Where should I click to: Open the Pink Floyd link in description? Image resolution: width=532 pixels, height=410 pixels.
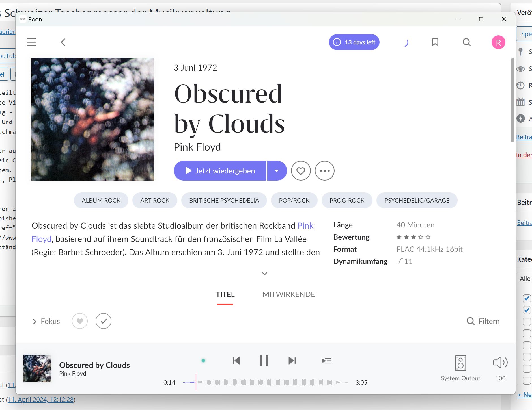click(x=305, y=226)
